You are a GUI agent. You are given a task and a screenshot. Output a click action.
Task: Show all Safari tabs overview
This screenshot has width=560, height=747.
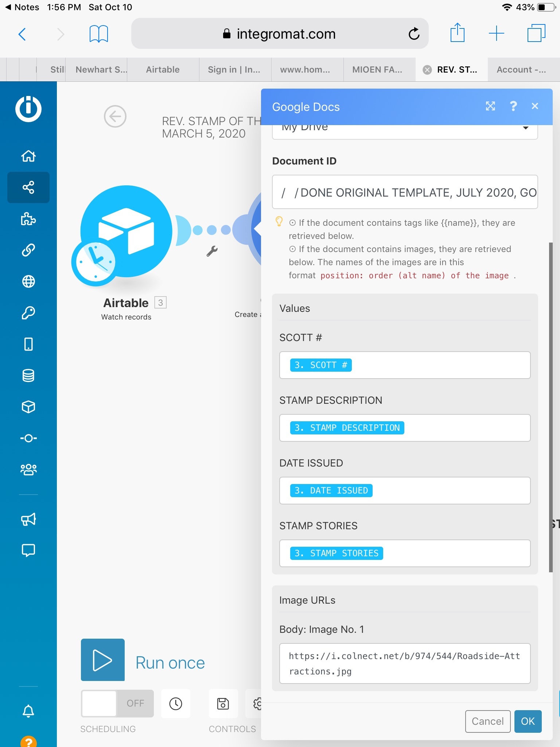coord(536,33)
